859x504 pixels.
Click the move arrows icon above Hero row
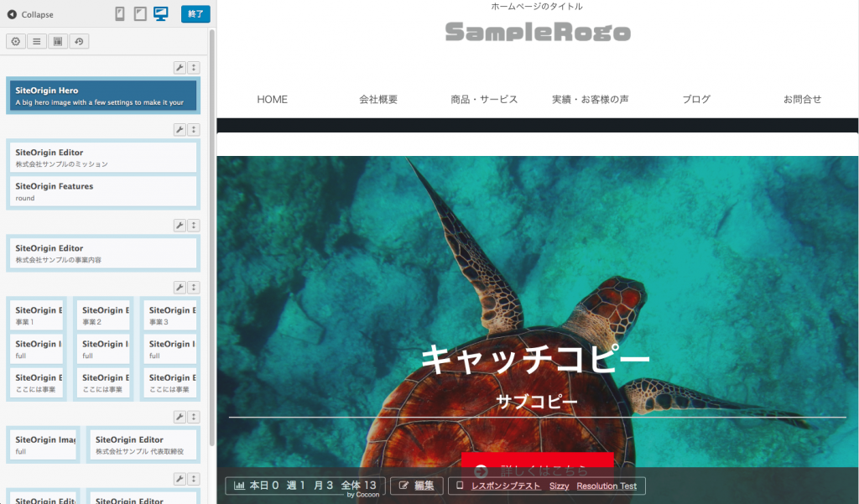pyautogui.click(x=193, y=68)
